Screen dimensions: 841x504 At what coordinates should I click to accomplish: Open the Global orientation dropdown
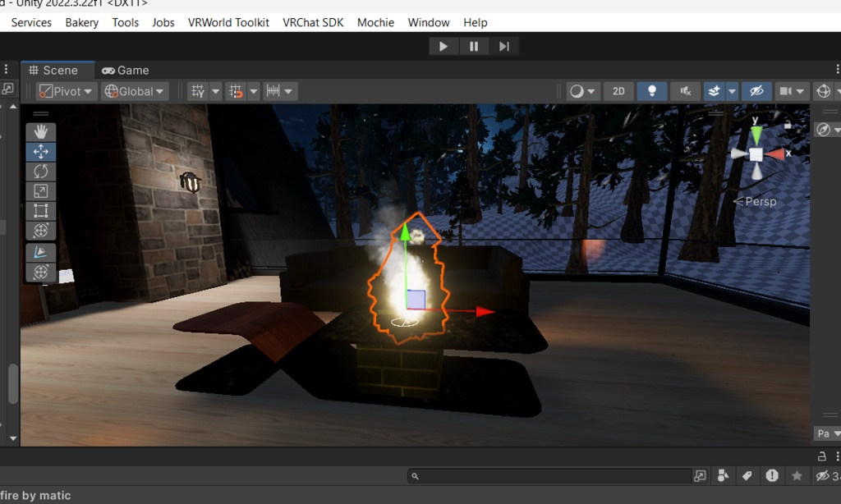[134, 90]
